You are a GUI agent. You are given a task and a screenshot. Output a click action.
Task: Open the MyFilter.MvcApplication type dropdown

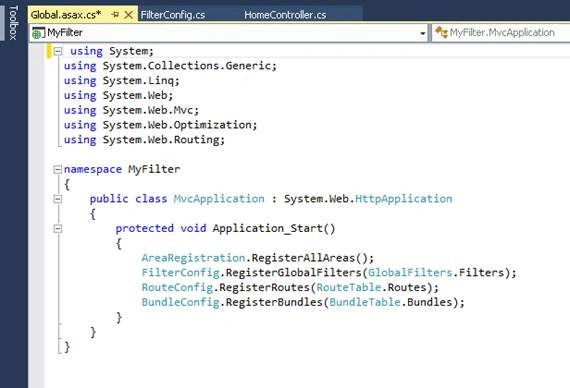502,33
